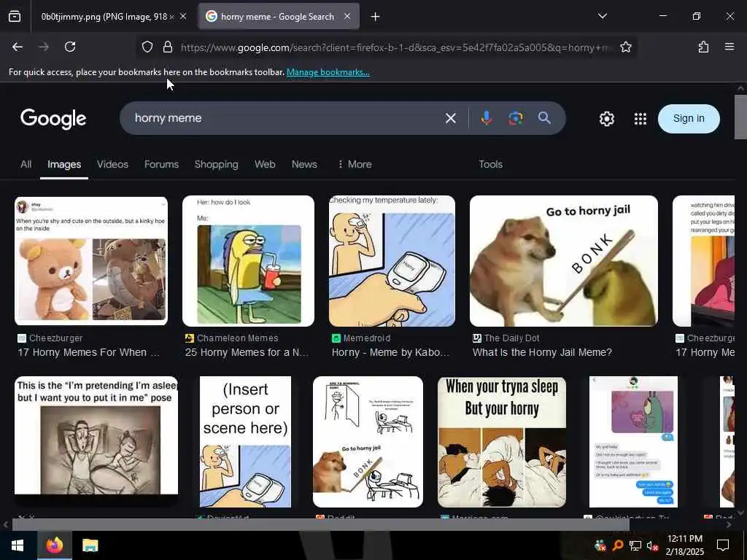Open Google quick settings gear

tap(606, 119)
